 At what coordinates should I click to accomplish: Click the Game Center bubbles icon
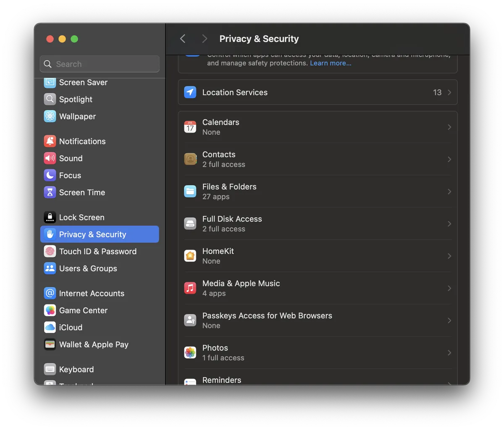tap(50, 310)
